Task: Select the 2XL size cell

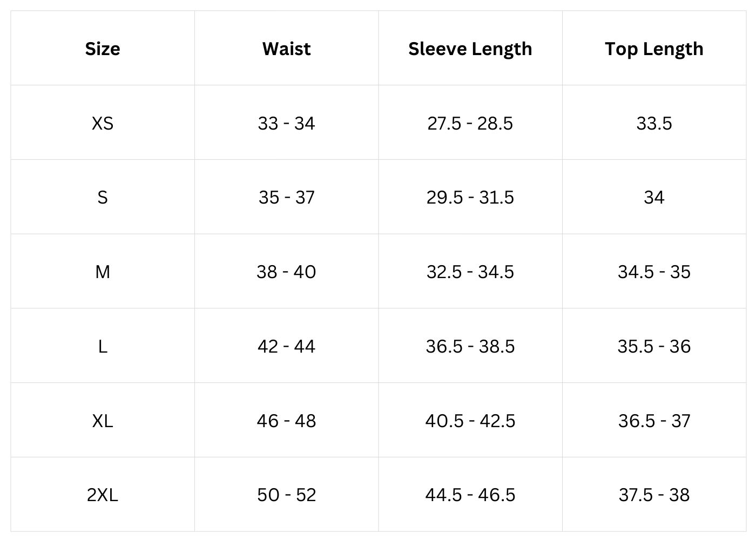Action: pyautogui.click(x=103, y=495)
